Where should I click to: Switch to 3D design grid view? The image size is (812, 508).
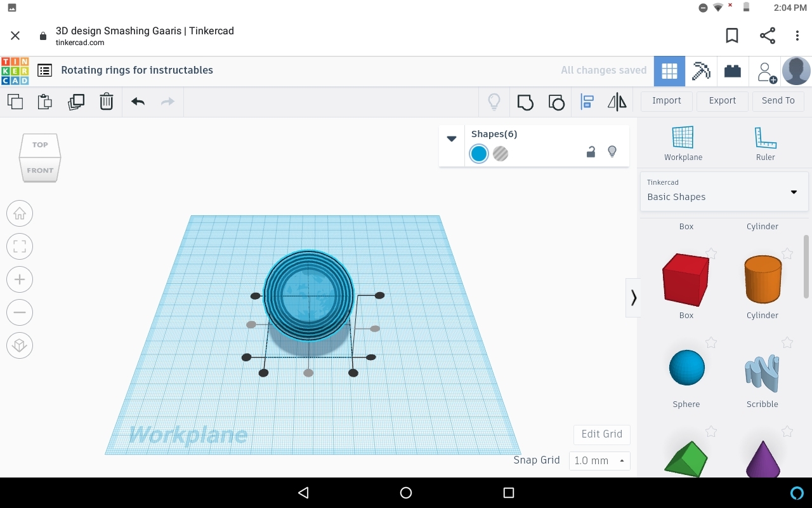click(670, 71)
